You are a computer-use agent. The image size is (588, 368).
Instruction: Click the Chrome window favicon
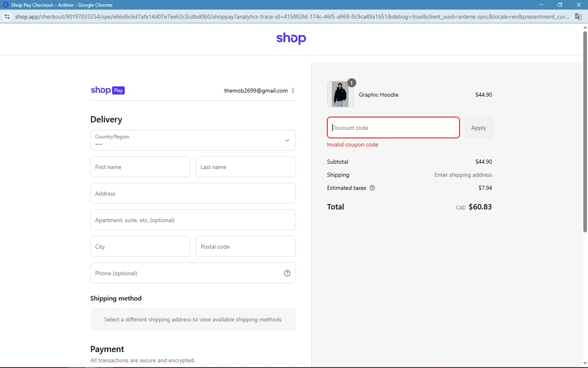click(5, 5)
